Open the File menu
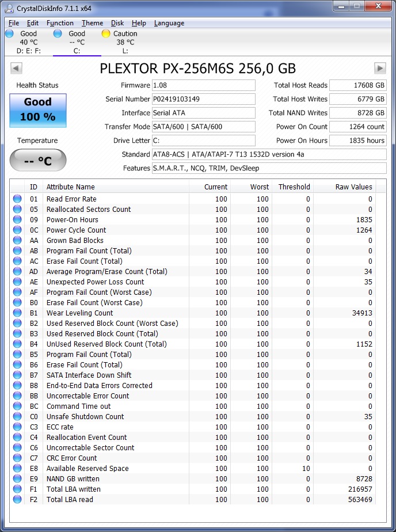This screenshot has height=532, width=396. pos(14,23)
